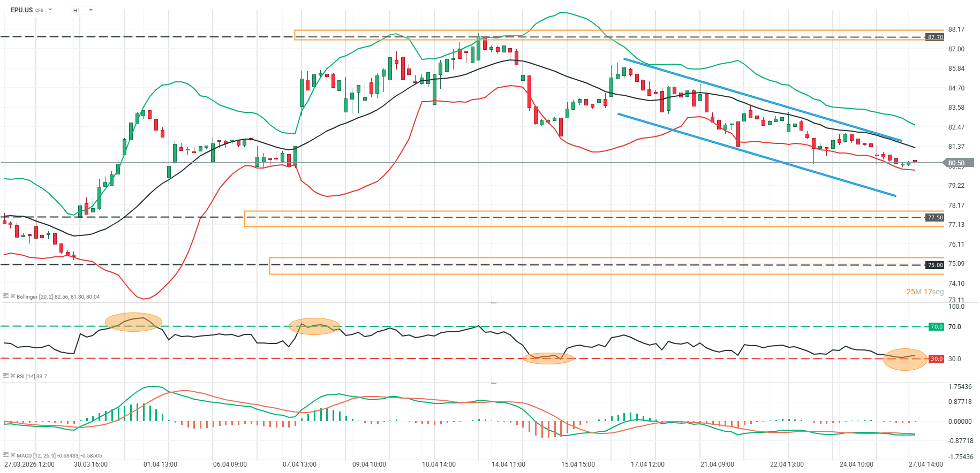Open Bollinger indicator settings icon
Screen dimensions: 980x473
tap(6, 296)
